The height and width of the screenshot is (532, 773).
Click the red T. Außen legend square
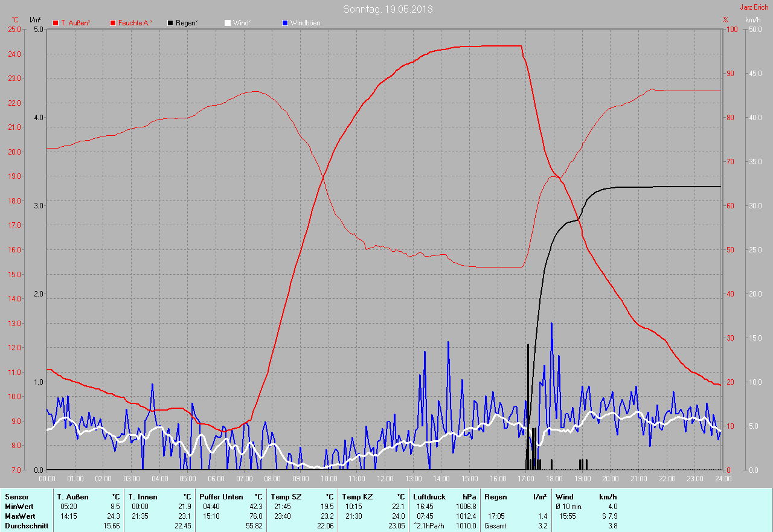56,23
